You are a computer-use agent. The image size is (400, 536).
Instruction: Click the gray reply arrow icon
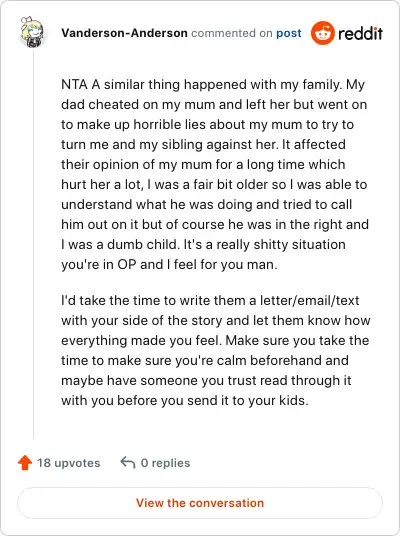[128, 463]
